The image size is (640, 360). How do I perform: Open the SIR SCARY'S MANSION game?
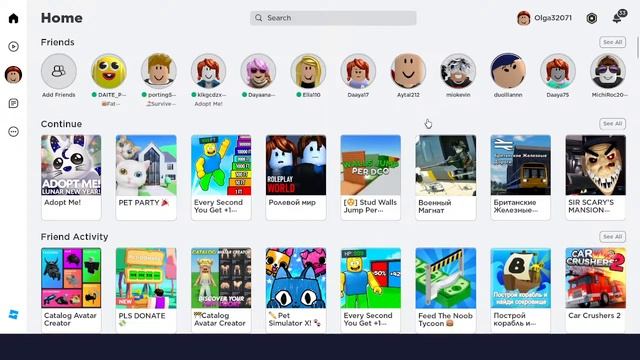pos(596,178)
